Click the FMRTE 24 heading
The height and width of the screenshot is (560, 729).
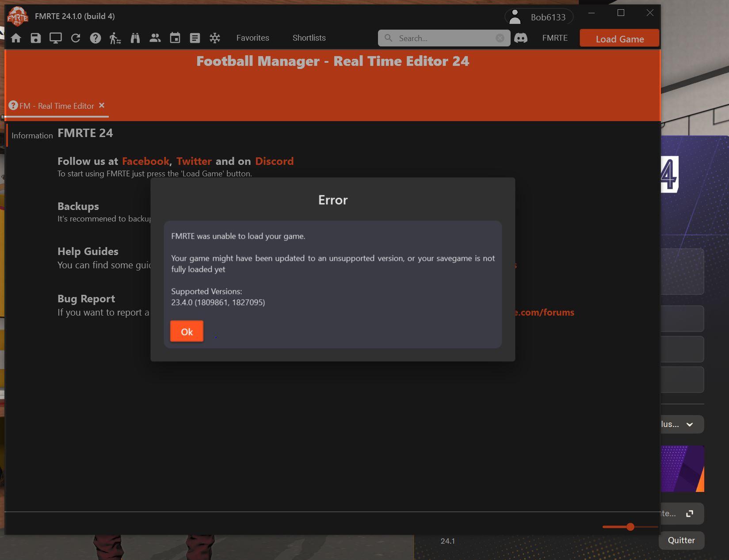(x=85, y=133)
